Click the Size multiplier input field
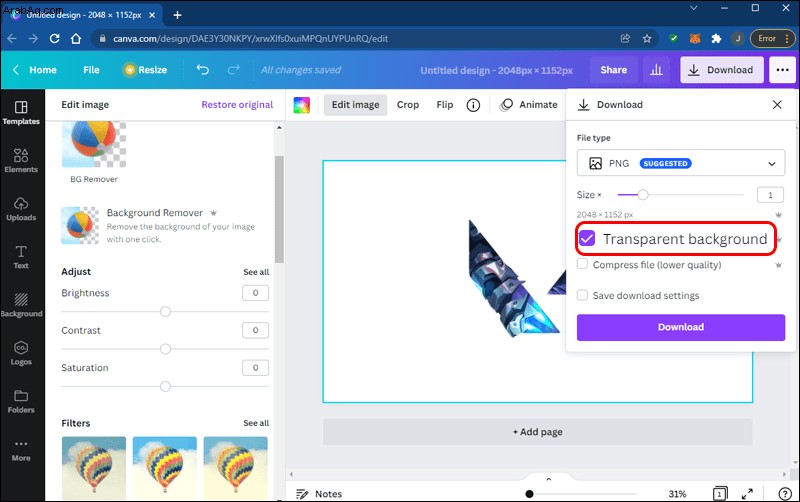This screenshot has height=502, width=800. tap(770, 195)
